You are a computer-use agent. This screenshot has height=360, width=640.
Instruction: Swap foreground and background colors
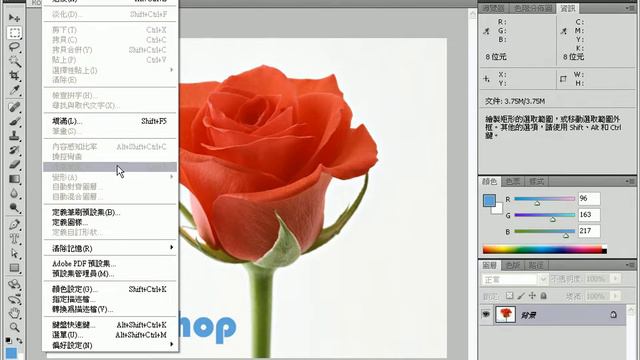19,340
